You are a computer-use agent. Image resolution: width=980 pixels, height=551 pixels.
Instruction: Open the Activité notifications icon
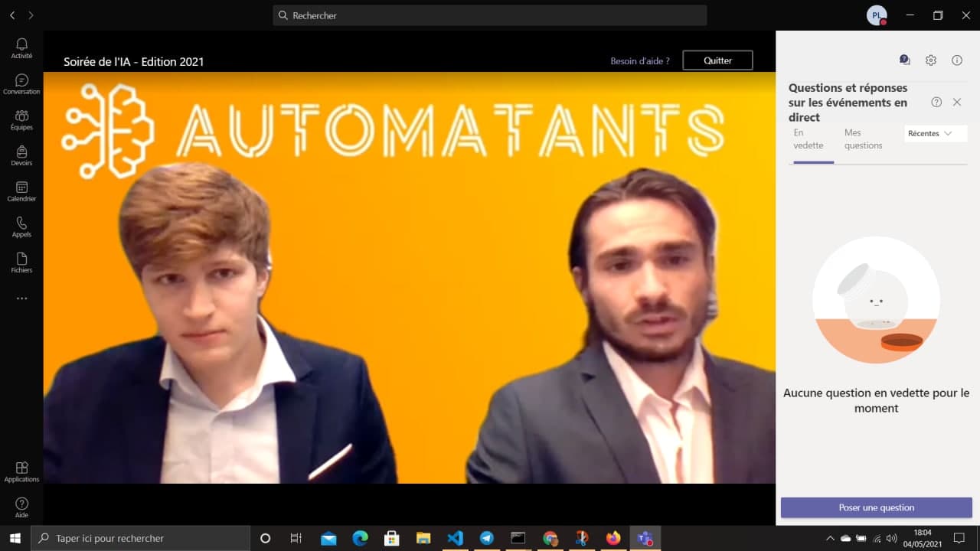[x=21, y=48]
